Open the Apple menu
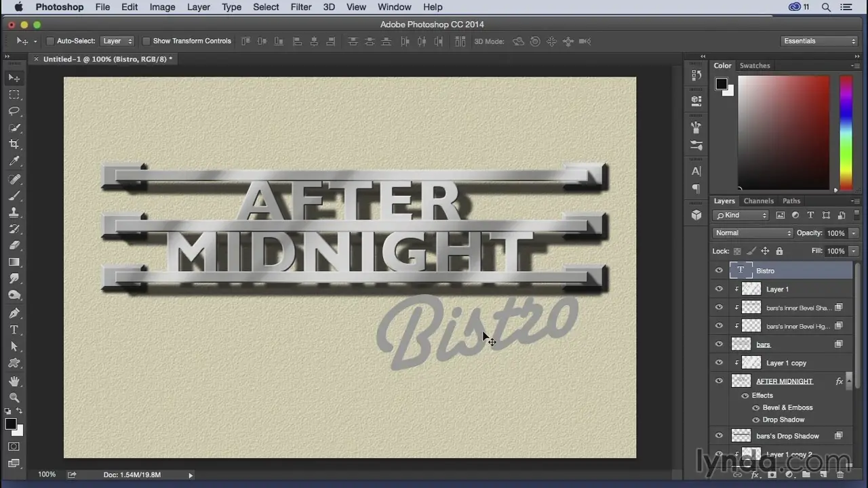Screen dimensions: 868x488 click(x=18, y=7)
